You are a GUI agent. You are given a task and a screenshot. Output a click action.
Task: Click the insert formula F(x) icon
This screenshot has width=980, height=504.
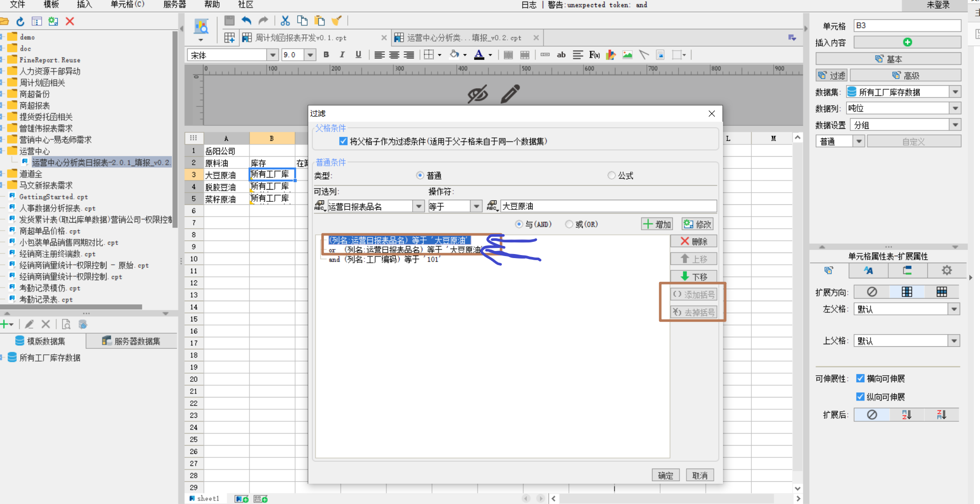[x=594, y=55]
